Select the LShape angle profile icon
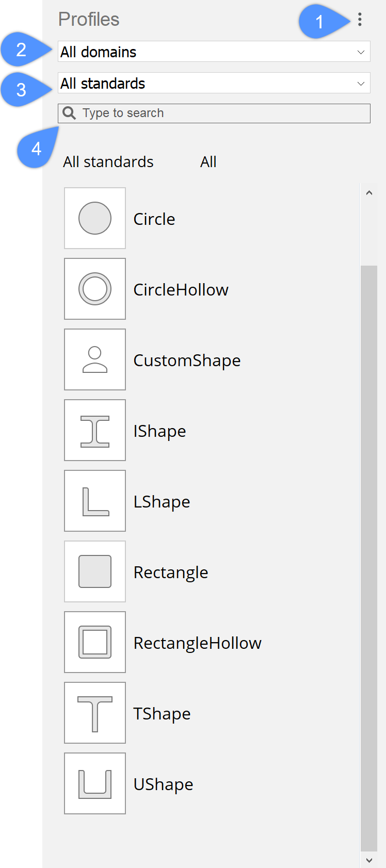Image resolution: width=386 pixels, height=868 pixels. point(95,501)
